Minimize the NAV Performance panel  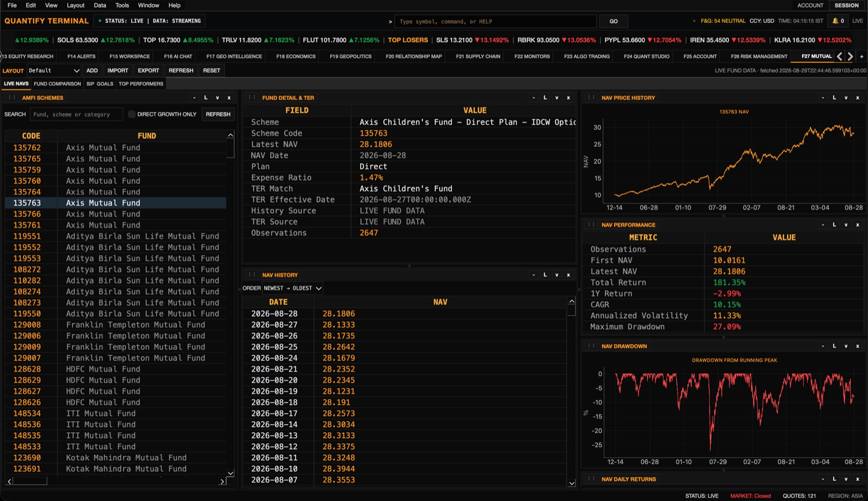[x=823, y=224]
